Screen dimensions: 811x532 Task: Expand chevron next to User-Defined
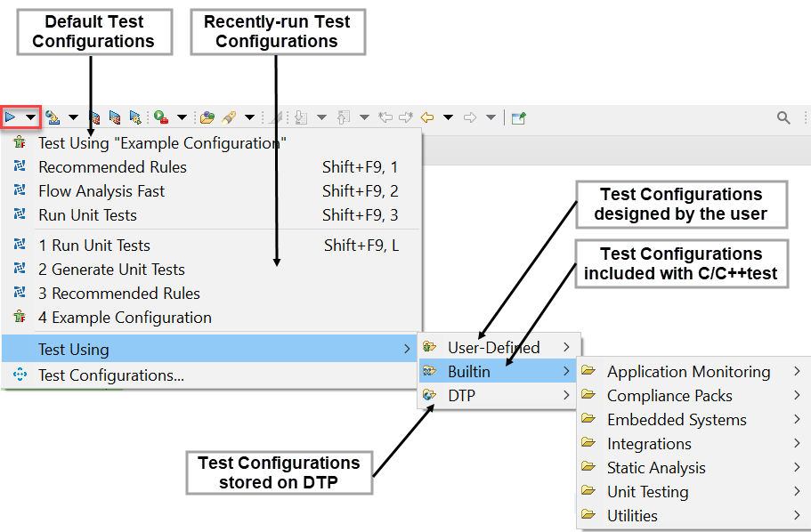click(x=567, y=348)
